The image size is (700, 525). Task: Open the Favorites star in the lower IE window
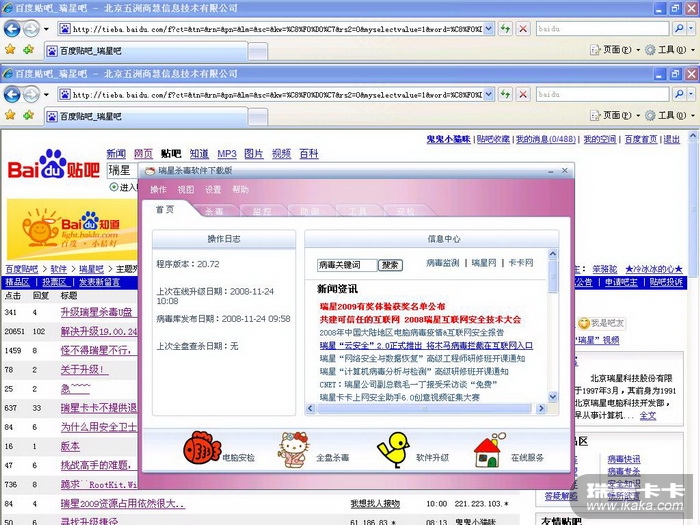point(10,115)
